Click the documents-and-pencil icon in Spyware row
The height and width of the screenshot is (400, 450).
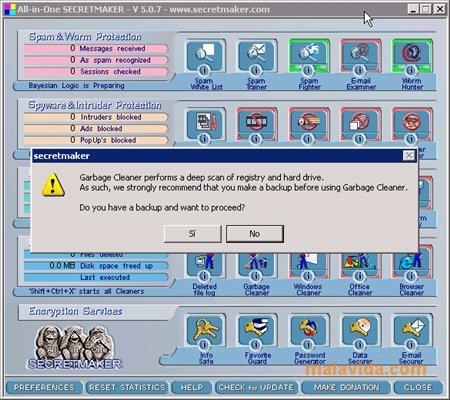click(x=204, y=124)
